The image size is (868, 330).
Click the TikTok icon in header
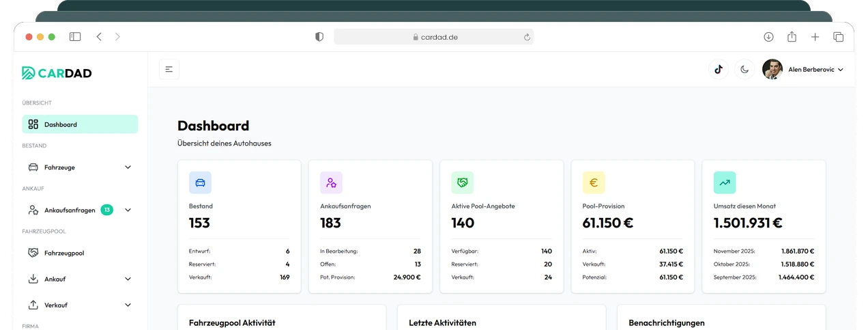click(718, 69)
